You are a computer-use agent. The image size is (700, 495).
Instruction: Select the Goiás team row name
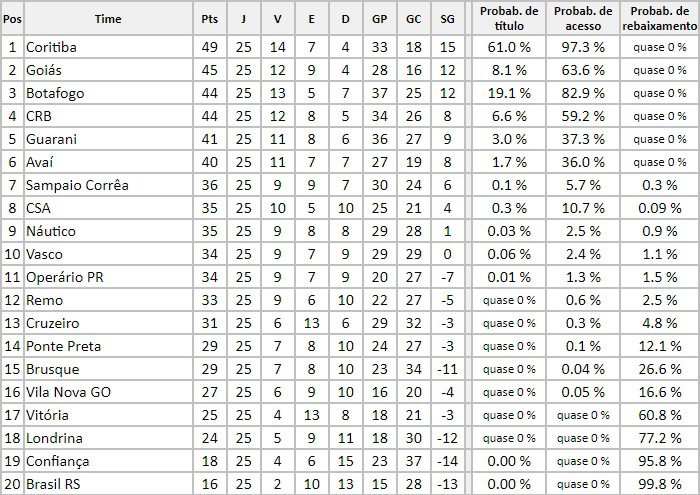48,70
